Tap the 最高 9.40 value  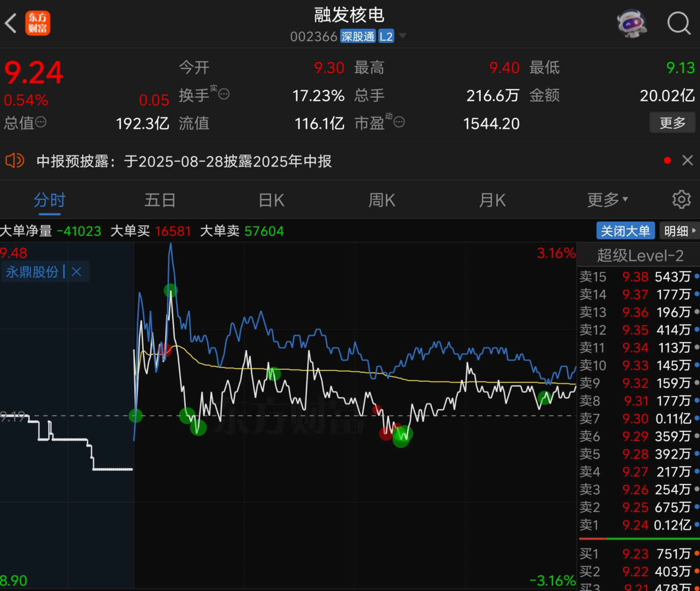(x=504, y=68)
